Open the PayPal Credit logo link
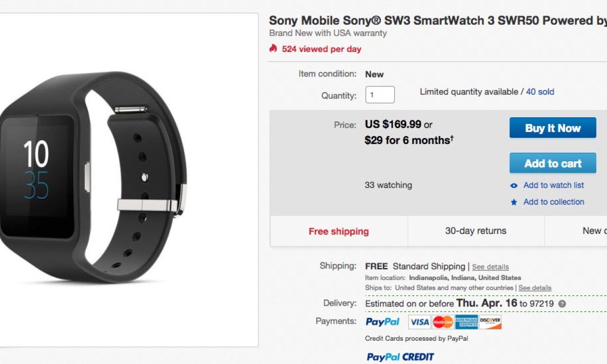This screenshot has height=364, width=607. [x=400, y=357]
